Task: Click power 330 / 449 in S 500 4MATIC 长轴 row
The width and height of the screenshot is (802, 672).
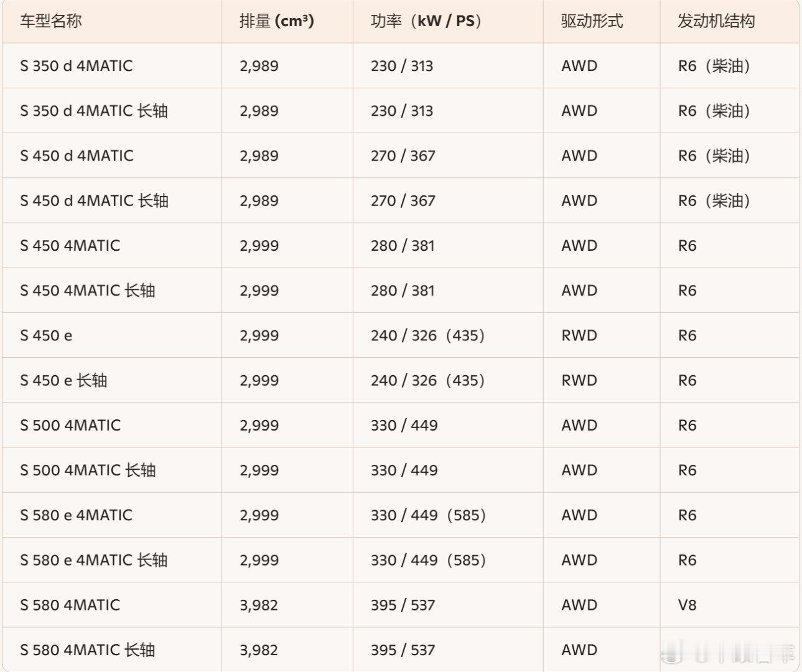Action: point(404,470)
